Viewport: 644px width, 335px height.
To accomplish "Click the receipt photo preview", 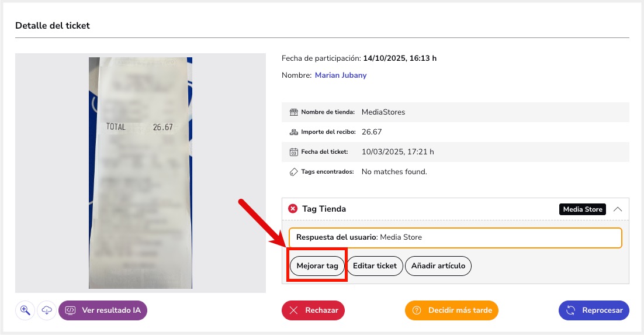I will tap(140, 173).
